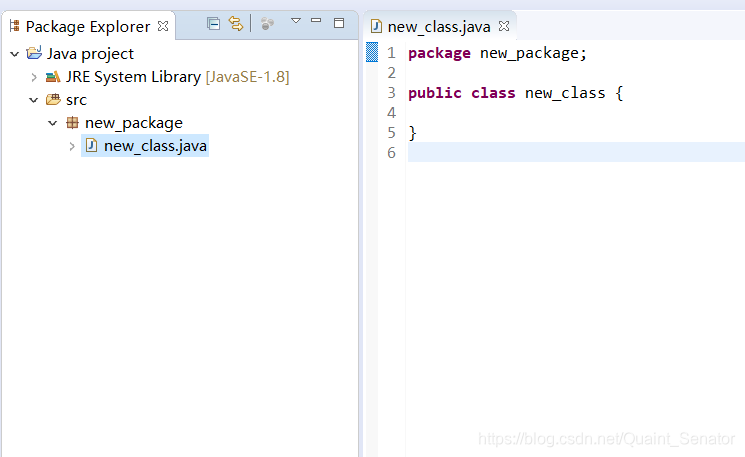This screenshot has height=457, width=745.
Task: Minimize the Package Explorer view
Action: coord(316,20)
